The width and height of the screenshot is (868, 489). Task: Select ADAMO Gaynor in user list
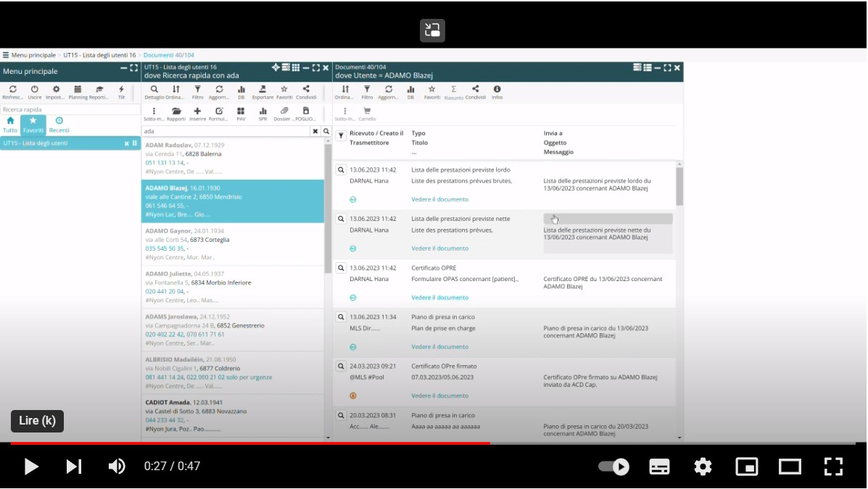tap(232, 244)
